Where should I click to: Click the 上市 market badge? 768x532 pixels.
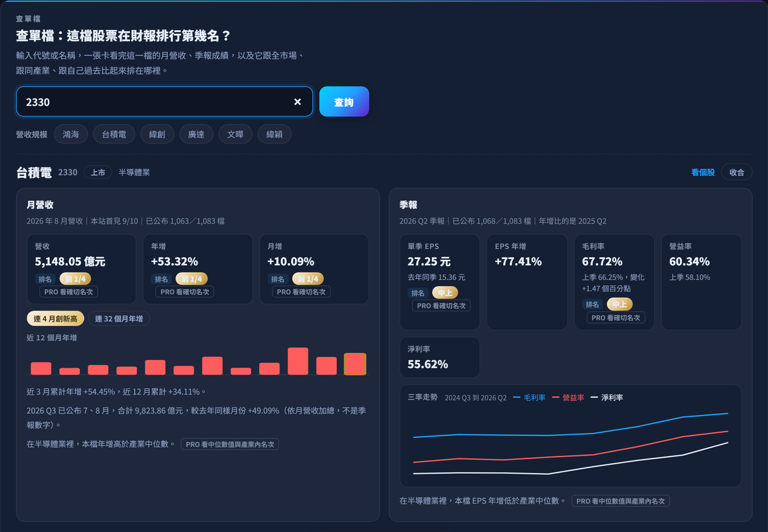(x=98, y=173)
